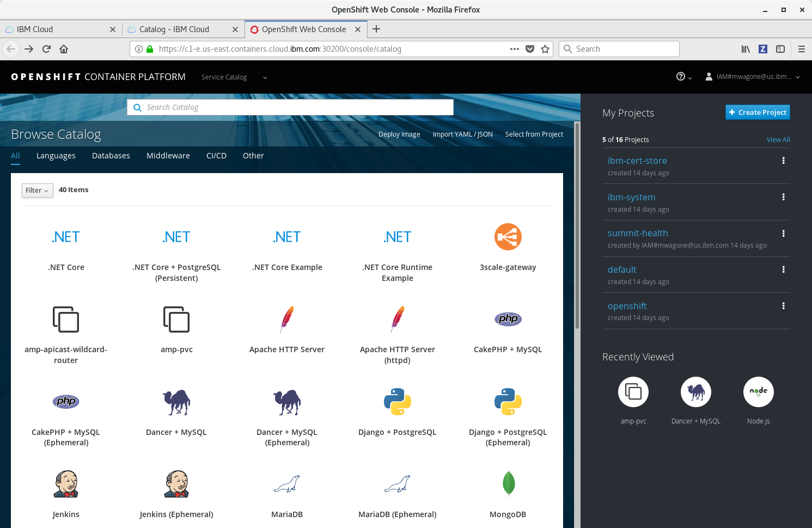The height and width of the screenshot is (528, 812).
Task: Switch to the All catalog tab
Action: [x=15, y=156]
